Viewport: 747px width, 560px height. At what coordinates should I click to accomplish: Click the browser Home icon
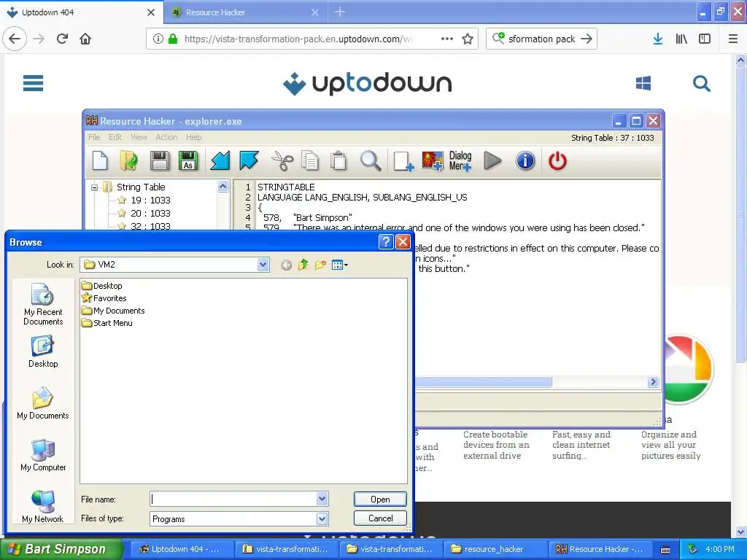point(85,39)
